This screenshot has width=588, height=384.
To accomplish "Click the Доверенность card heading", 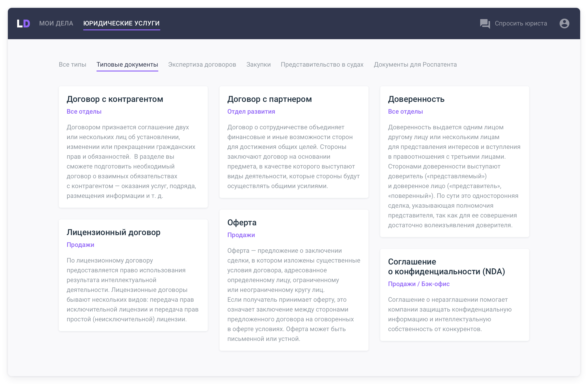I will point(416,99).
